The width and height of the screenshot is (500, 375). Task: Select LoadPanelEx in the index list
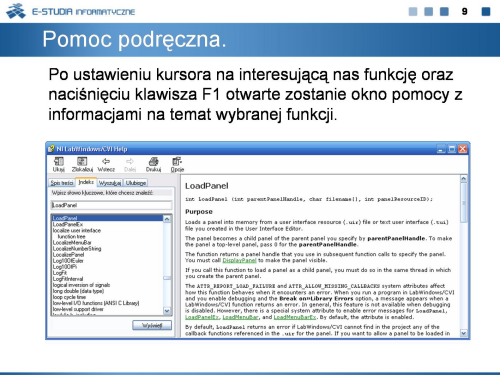(68, 224)
